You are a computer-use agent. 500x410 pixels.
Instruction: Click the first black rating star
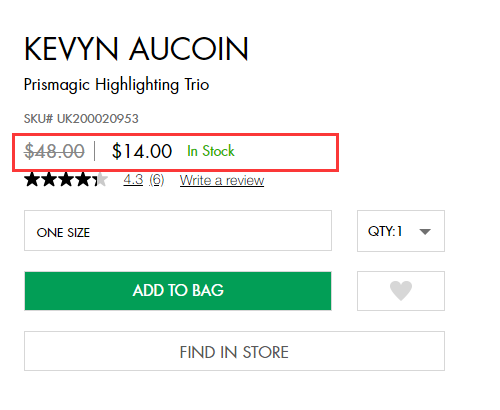(32, 180)
